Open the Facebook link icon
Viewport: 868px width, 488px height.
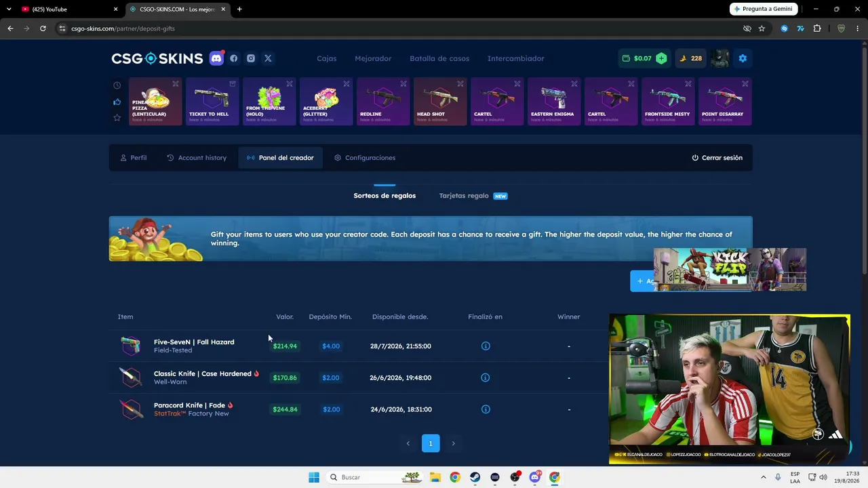(234, 58)
